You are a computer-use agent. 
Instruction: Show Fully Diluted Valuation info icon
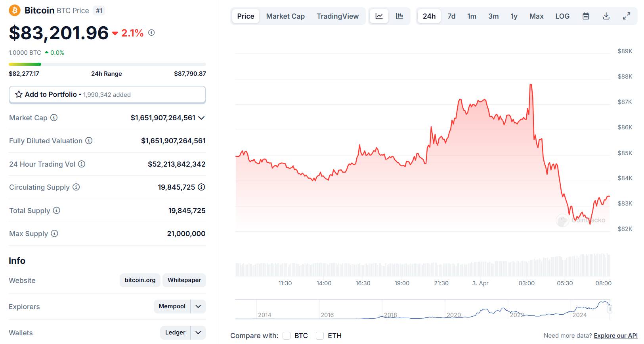click(89, 140)
